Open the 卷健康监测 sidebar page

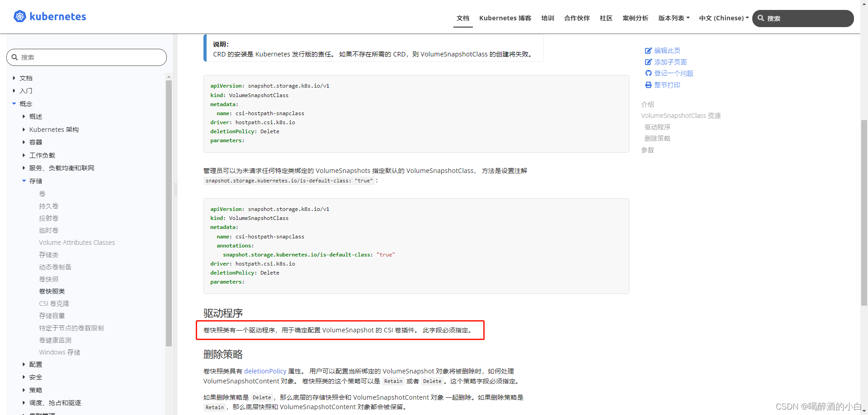pyautogui.click(x=55, y=340)
